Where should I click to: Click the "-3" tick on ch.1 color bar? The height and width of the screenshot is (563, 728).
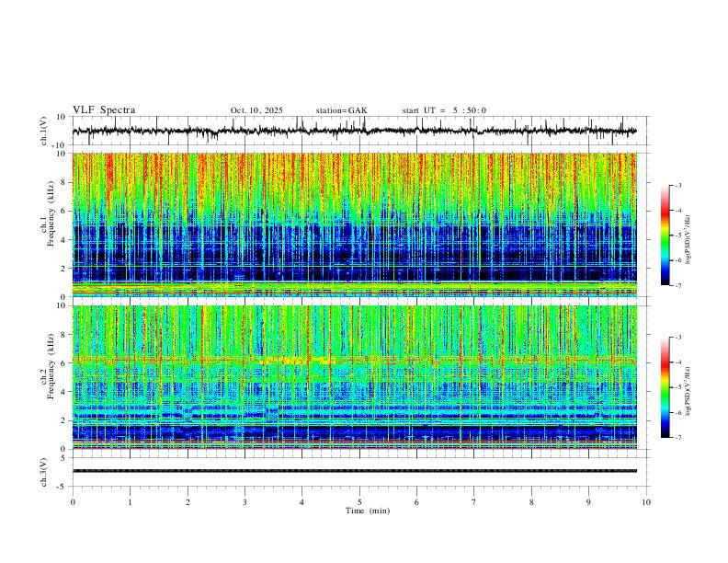[677, 185]
